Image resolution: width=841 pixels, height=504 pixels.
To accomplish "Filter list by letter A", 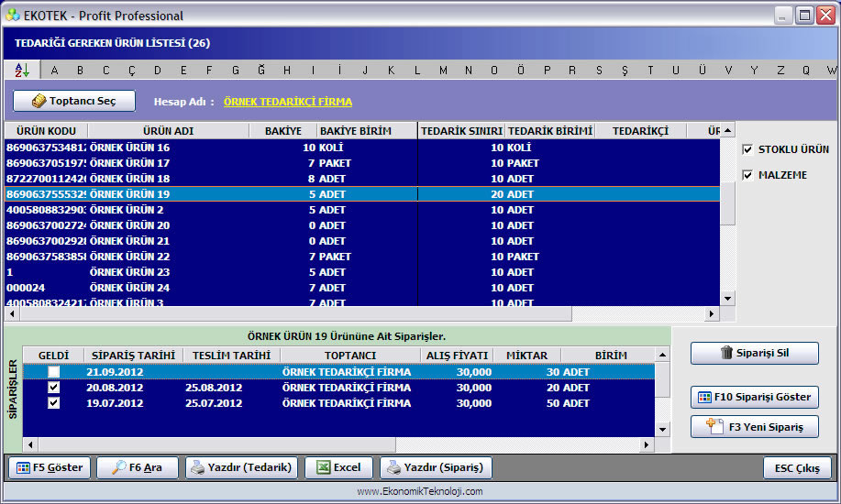I will (x=54, y=71).
